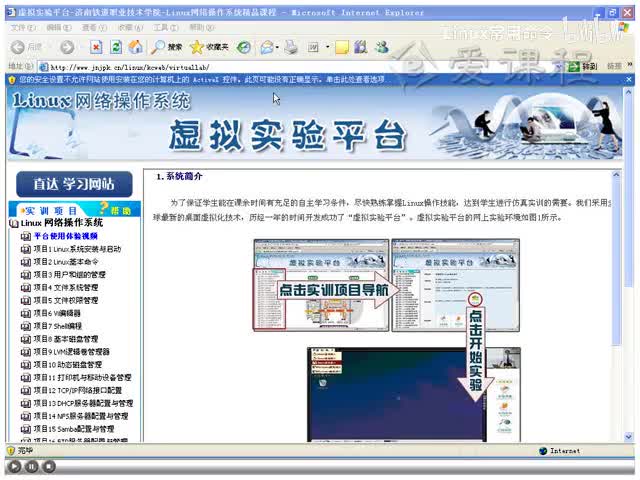Click the IE Back button
Viewport: 640px width, 480px height.
25,47
